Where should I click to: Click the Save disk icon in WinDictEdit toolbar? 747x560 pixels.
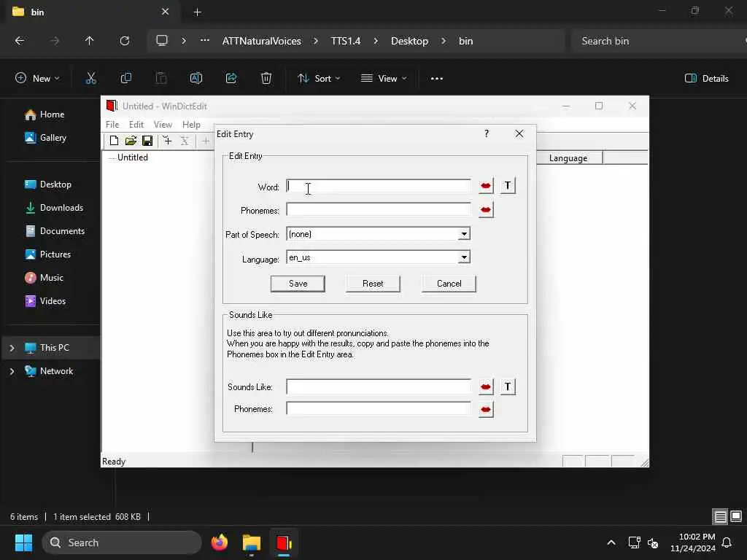pos(147,141)
